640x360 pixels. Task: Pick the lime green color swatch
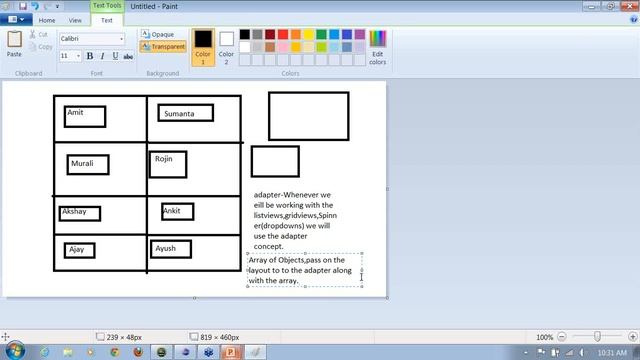point(321,47)
